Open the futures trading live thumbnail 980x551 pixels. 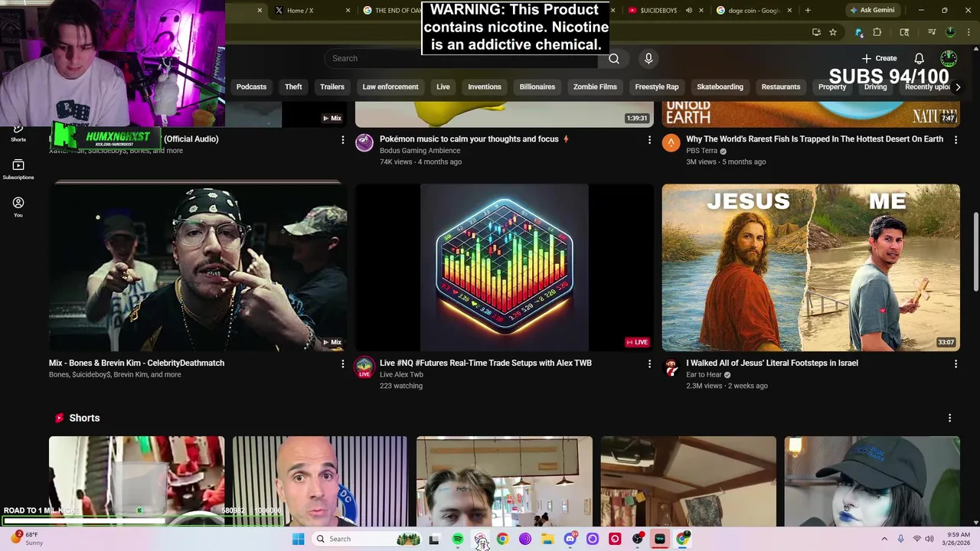pos(505,267)
